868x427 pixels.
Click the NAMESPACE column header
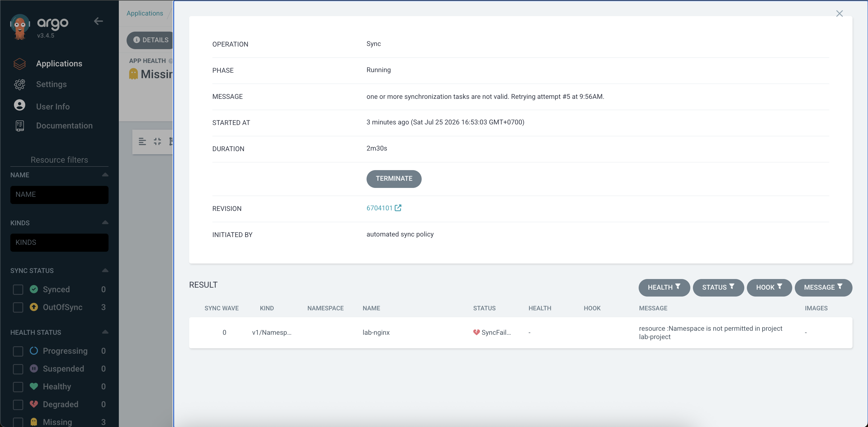coord(325,308)
